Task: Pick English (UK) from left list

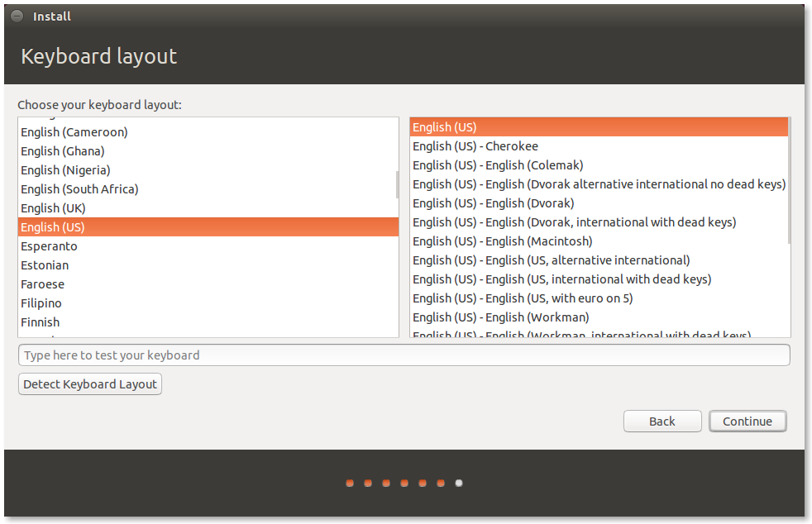Action: pos(208,208)
